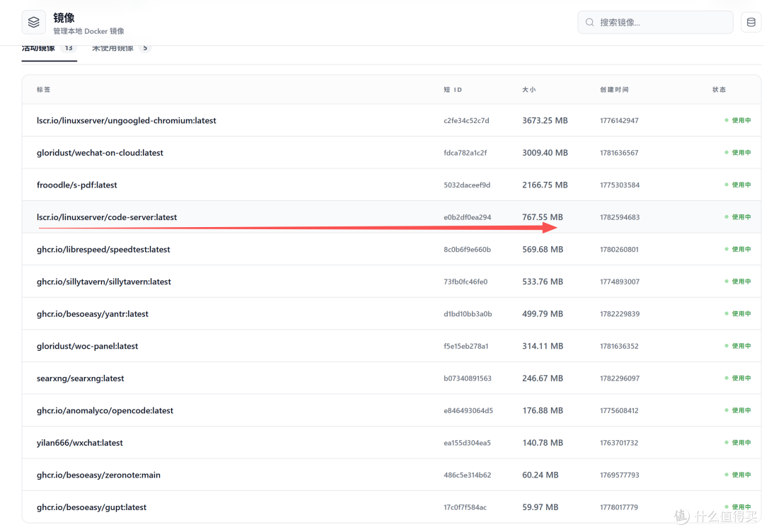Sort by the 大小 column header

click(x=528, y=90)
